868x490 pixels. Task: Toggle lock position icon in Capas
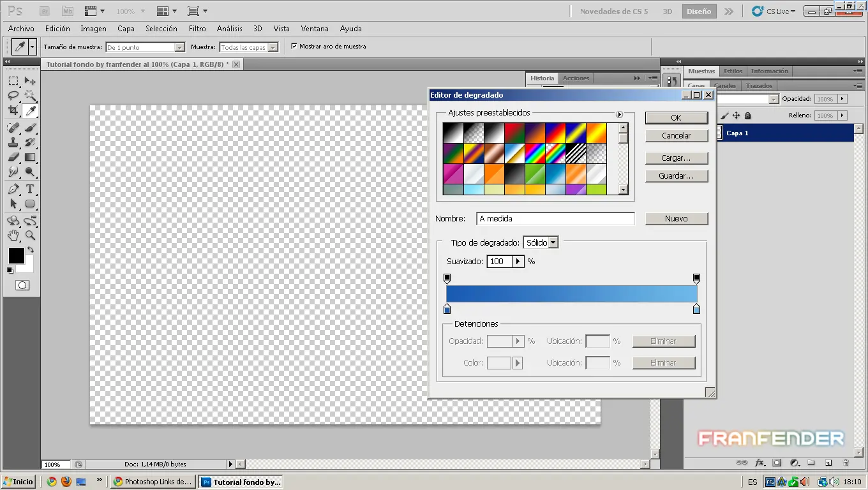tap(736, 115)
